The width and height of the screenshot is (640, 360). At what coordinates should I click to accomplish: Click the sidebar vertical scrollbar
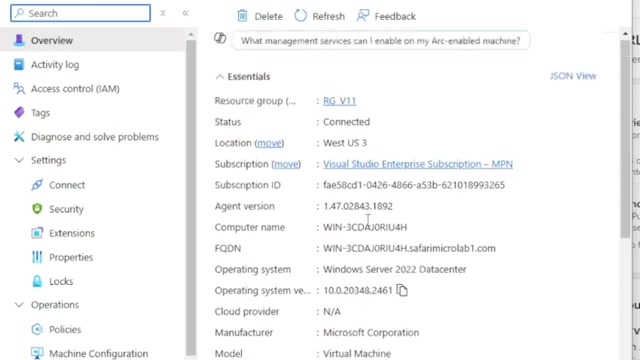pyautogui.click(x=191, y=198)
